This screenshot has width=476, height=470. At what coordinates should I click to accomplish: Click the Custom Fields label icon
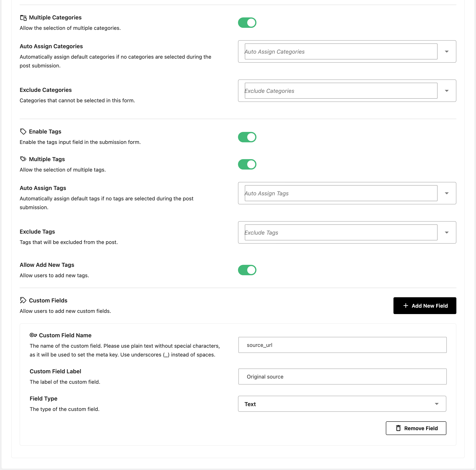(23, 300)
